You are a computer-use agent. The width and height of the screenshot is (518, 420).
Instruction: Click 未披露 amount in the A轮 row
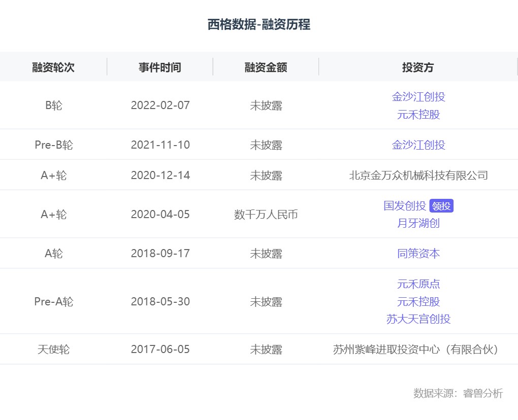click(266, 254)
